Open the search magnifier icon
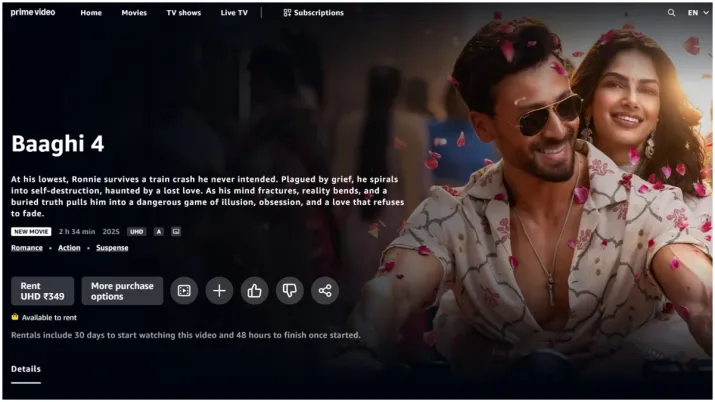The height and width of the screenshot is (402, 715). tap(671, 13)
